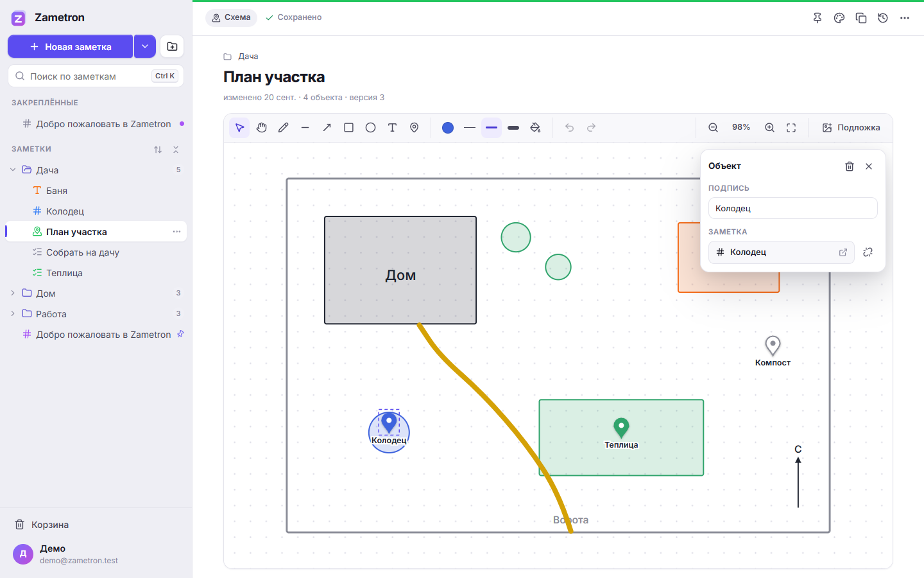Edit the Подпись field with Колодец
The width and height of the screenshot is (924, 578).
tap(792, 208)
